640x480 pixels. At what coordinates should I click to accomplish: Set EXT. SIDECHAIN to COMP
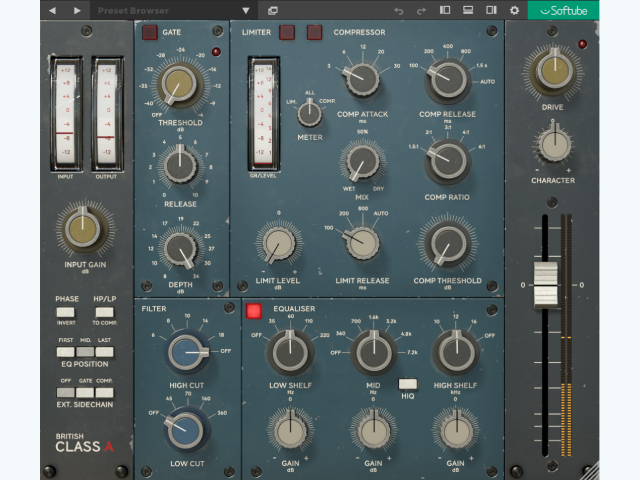[104, 393]
